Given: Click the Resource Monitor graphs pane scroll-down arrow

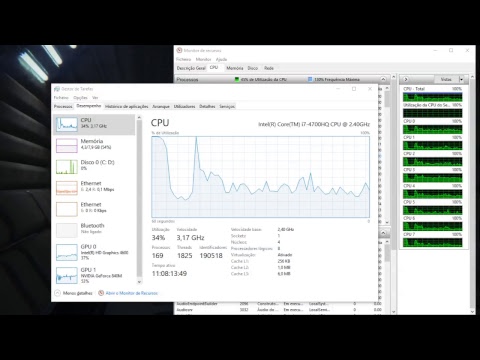Looking at the screenshot, I should point(472,312).
